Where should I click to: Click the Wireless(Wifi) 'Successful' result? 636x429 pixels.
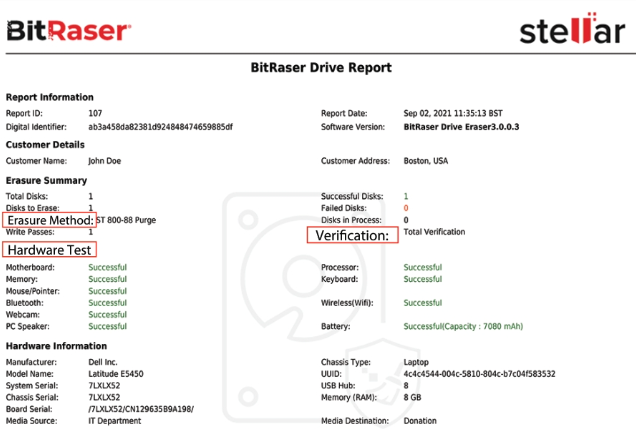(x=423, y=303)
